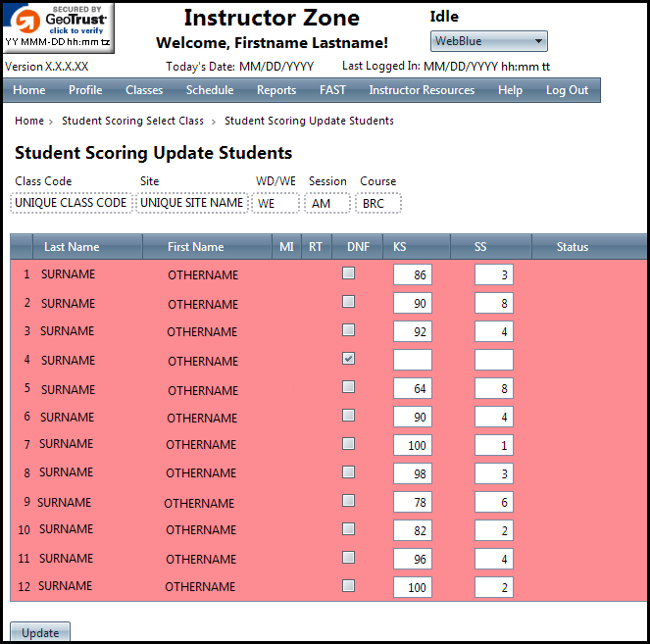Viewport: 650px width, 644px height.
Task: Click the KS field for student 2
Action: (413, 303)
